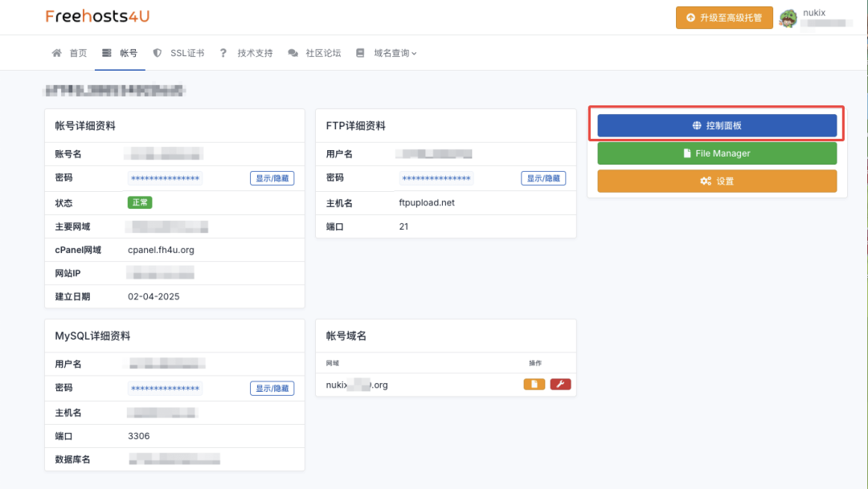Go to the 首页 tab
Viewport: 868px width, 489px height.
69,53
